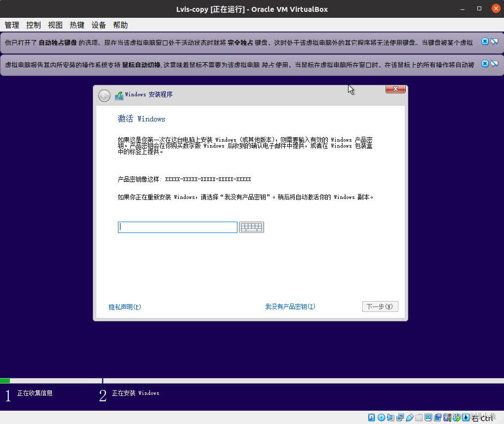The height and width of the screenshot is (424, 504).
Task: Click the video recording status icon
Action: [x=437, y=418]
